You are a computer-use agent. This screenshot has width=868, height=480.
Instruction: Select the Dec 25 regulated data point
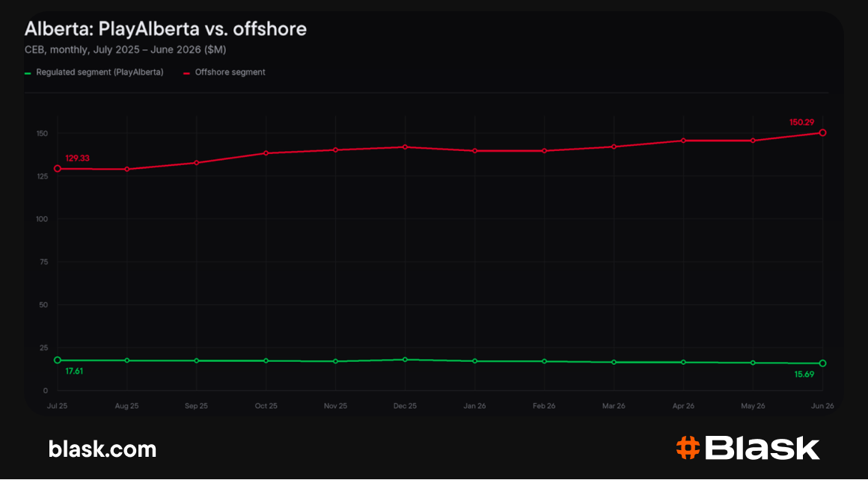(x=406, y=360)
